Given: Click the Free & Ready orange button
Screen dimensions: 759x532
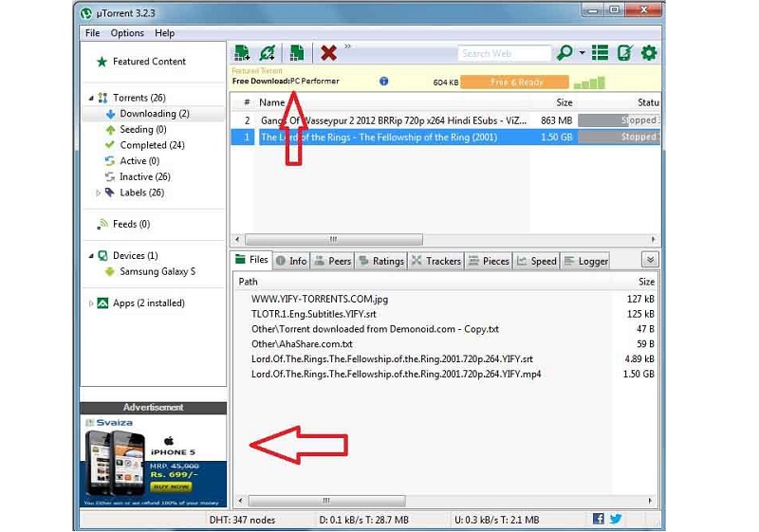Looking at the screenshot, I should tap(514, 83).
